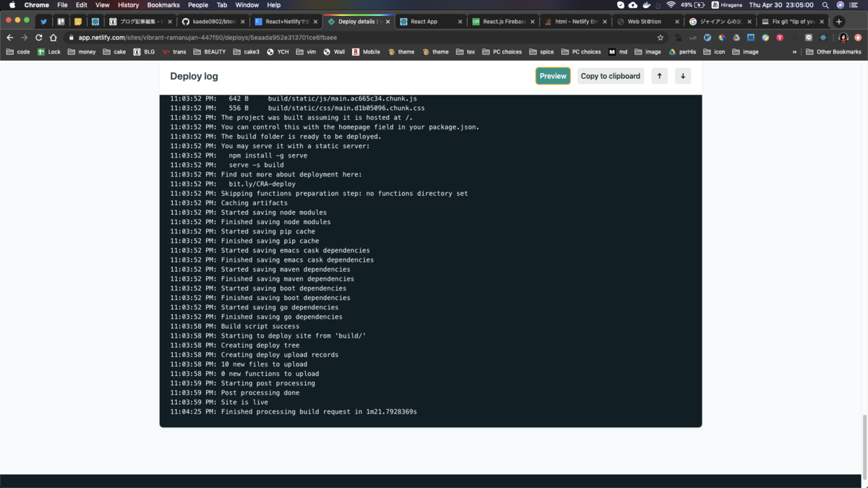Open the History menu

point(128,4)
